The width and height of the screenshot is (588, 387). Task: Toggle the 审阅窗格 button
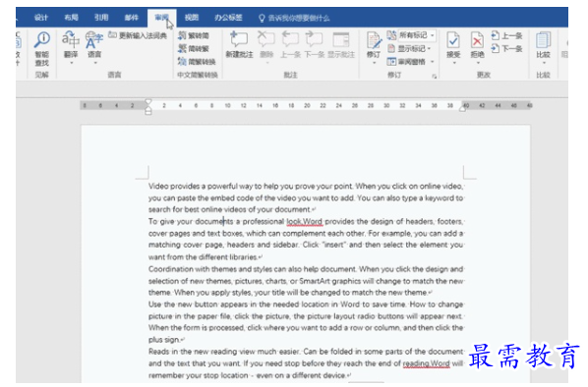click(x=407, y=62)
